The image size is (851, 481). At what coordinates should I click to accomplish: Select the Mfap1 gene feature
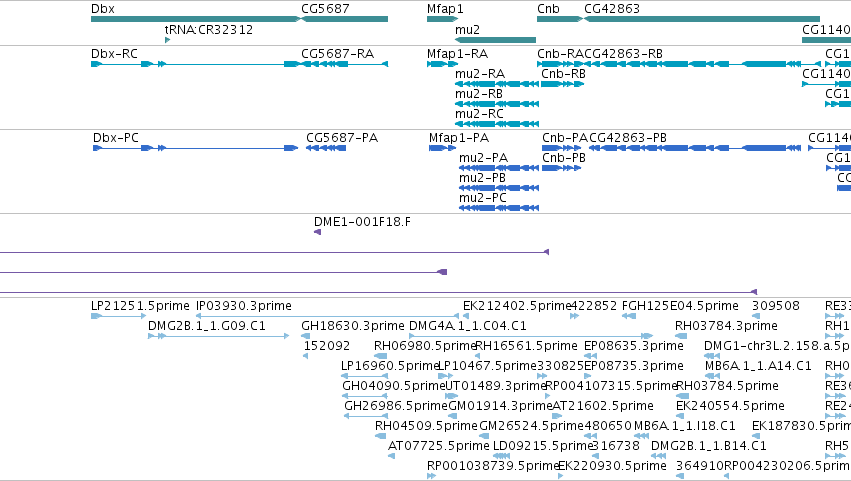tap(442, 19)
